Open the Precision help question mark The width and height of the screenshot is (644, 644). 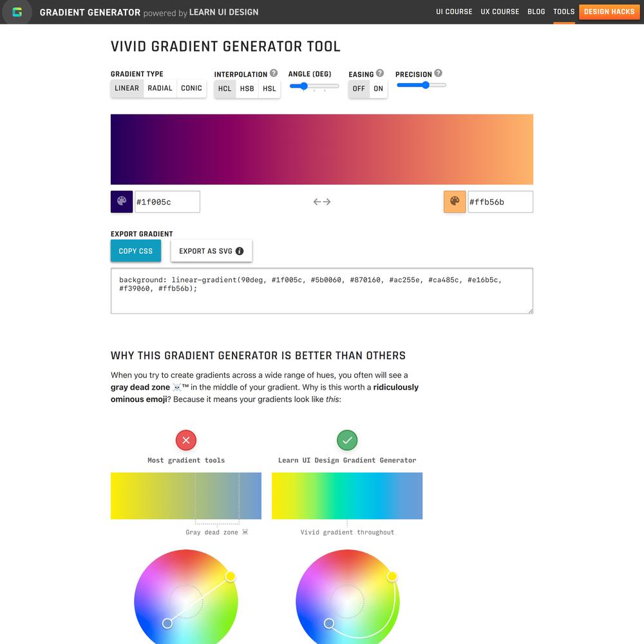pos(438,73)
